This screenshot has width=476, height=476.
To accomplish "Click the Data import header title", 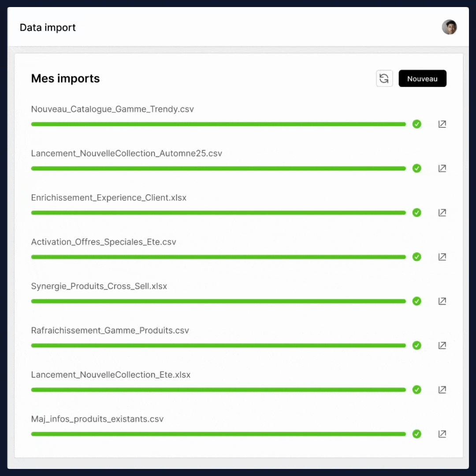I will [48, 27].
